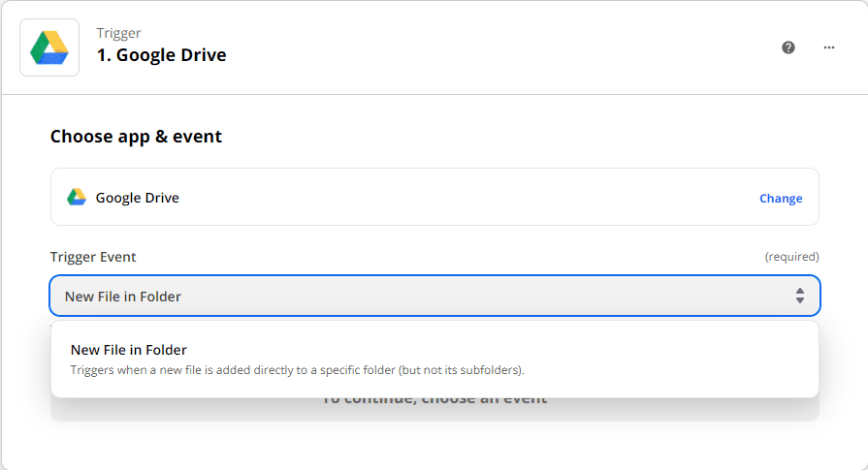Click the small Google Drive icon in app field

(x=77, y=198)
